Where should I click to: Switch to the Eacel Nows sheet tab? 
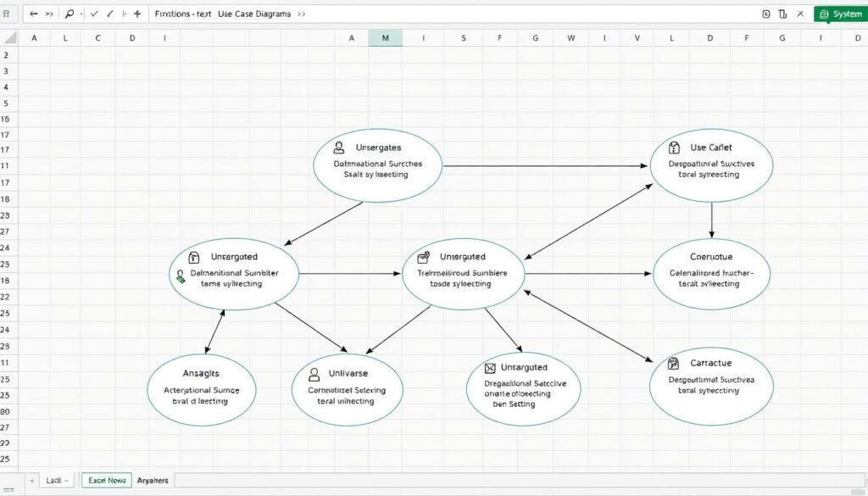[107, 480]
